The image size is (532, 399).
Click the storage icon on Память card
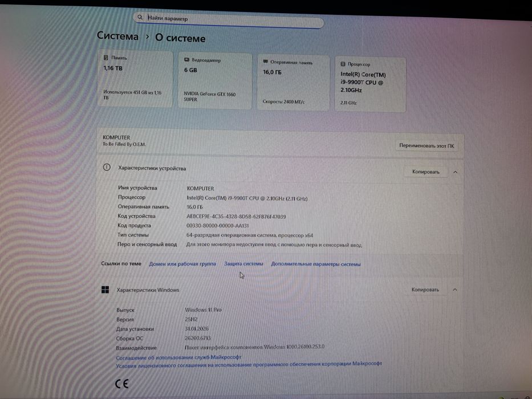(106, 58)
